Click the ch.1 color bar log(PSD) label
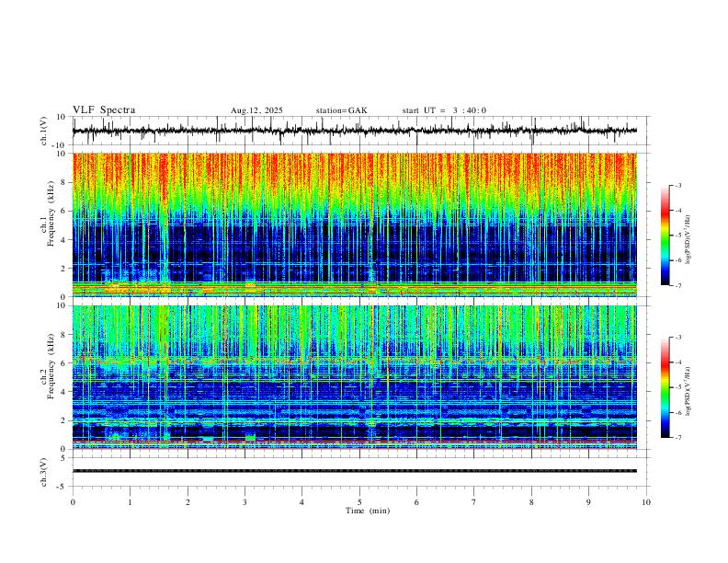 [x=688, y=240]
